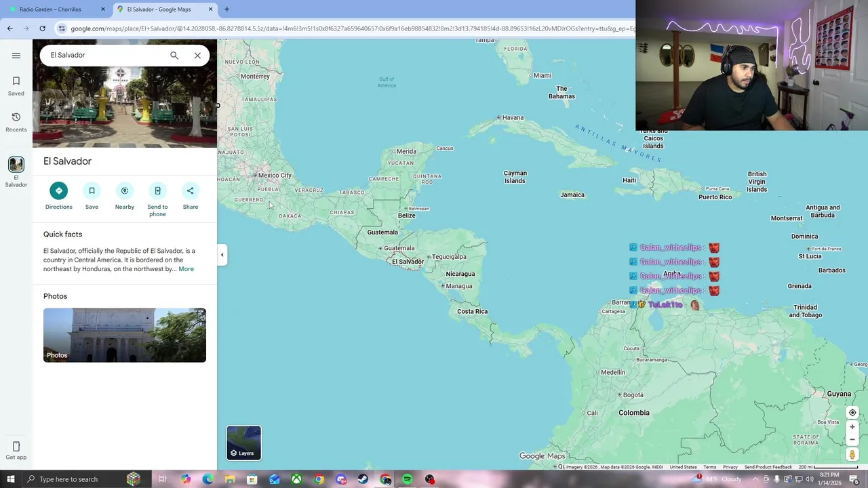868x488 pixels.
Task: Click the Guatemala country label on the map
Action: tap(382, 232)
